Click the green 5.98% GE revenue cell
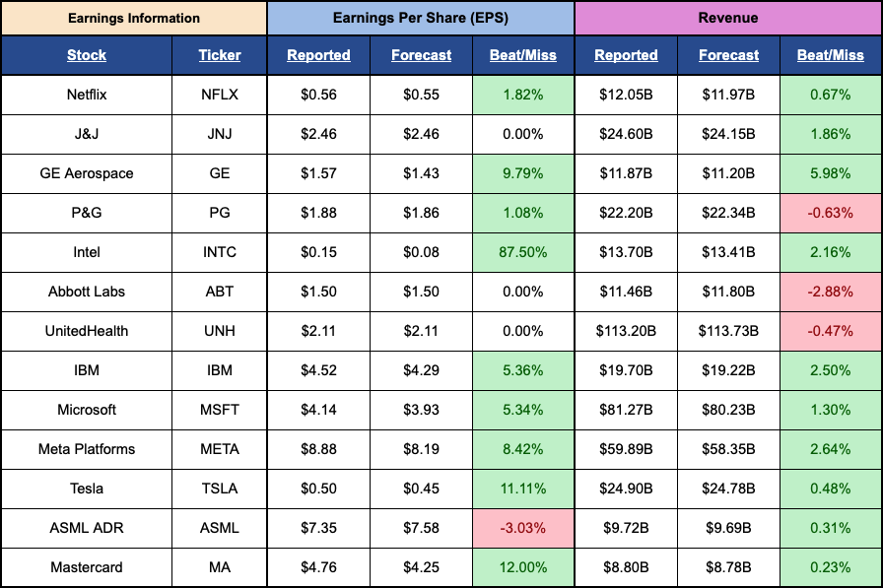Viewport: 883px width, 588px height. point(830,173)
